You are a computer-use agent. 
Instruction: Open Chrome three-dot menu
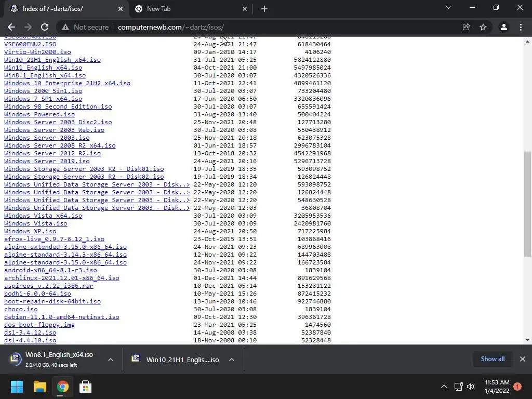[x=521, y=27]
